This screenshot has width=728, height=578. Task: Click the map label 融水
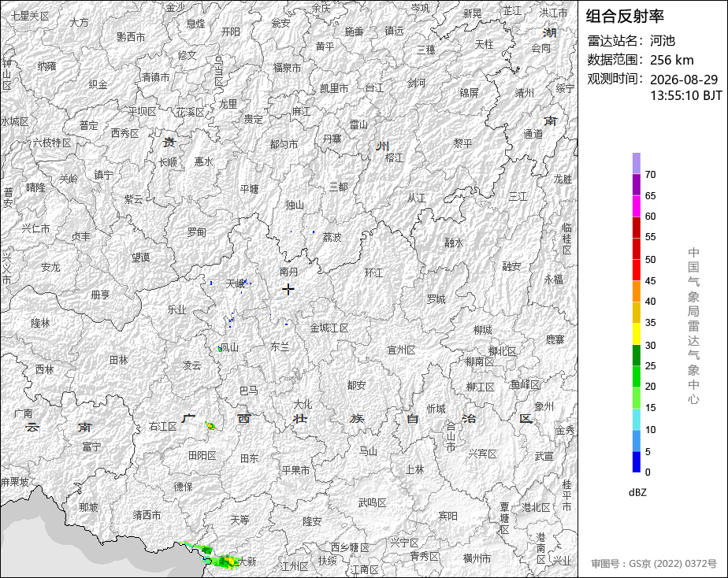(x=454, y=243)
